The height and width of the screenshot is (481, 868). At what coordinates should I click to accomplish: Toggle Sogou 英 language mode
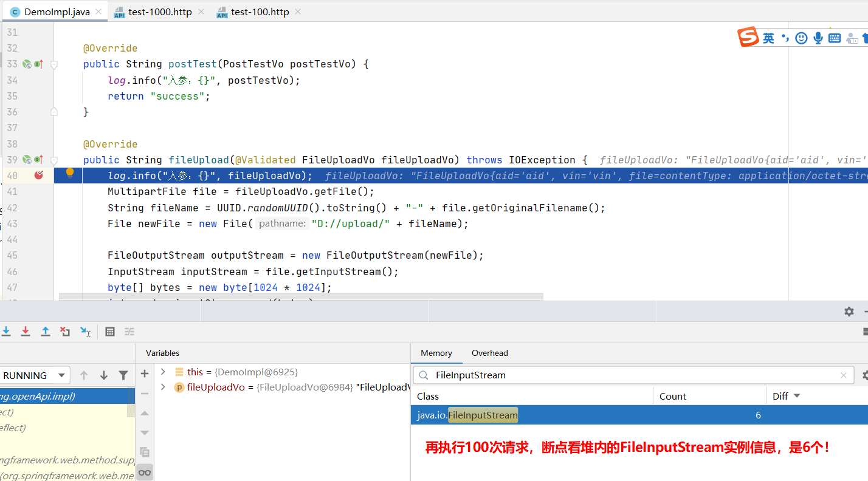click(769, 38)
